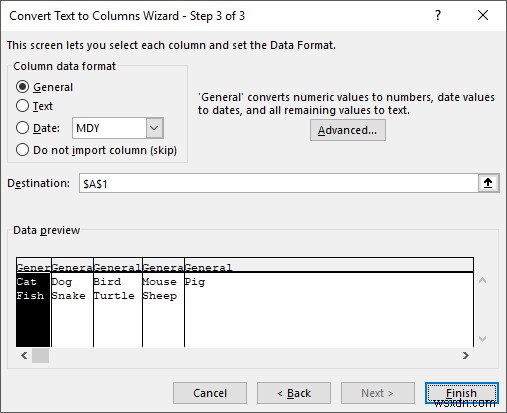Click the preview scroll right arrow
This screenshot has width=507, height=413.
466,355
